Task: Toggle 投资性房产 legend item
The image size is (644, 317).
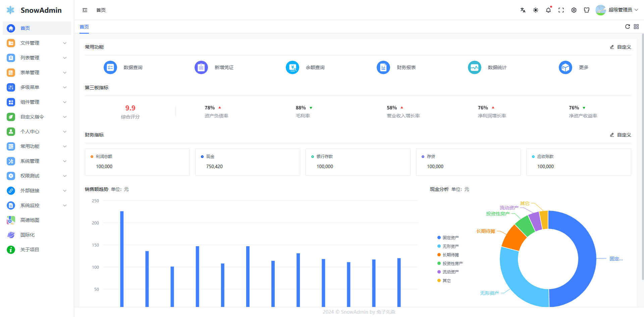Action: (450, 263)
